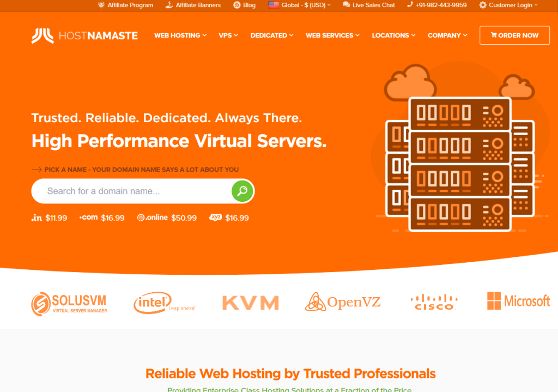Click the HostNamaste logo
Screen dimensions: 558x392
tap(84, 35)
